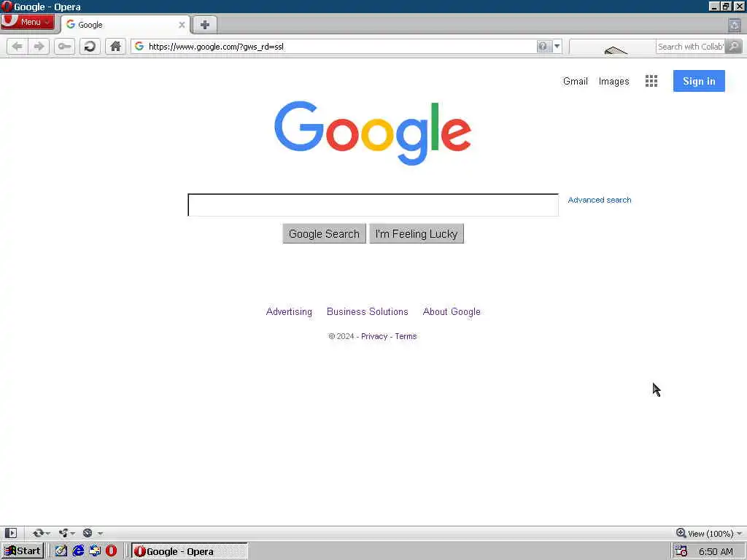Open Gmail link
The image size is (747, 560).
575,82
